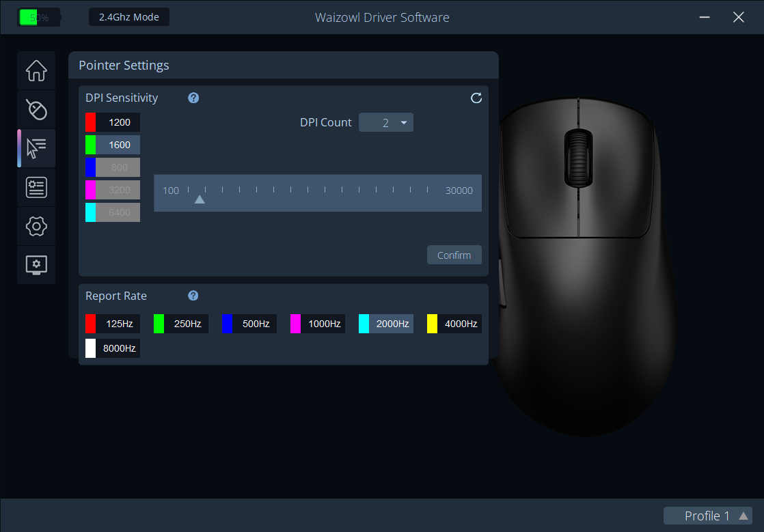Viewport: 764px width, 532px height.
Task: Open the DPI Count dropdown
Action: click(386, 123)
